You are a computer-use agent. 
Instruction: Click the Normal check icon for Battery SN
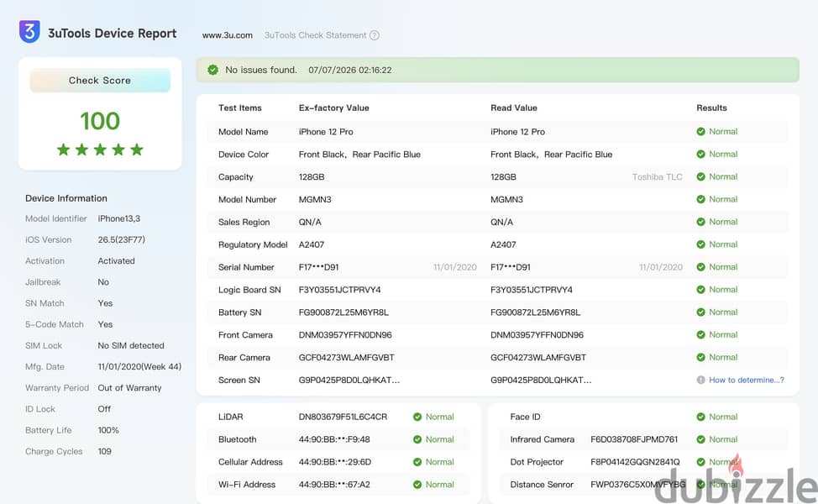click(x=700, y=312)
